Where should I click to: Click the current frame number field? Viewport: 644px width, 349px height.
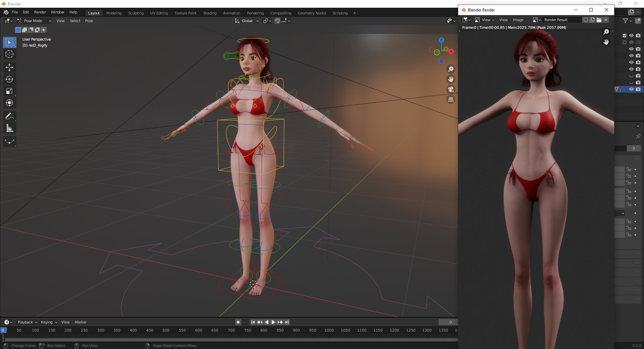tap(448, 322)
